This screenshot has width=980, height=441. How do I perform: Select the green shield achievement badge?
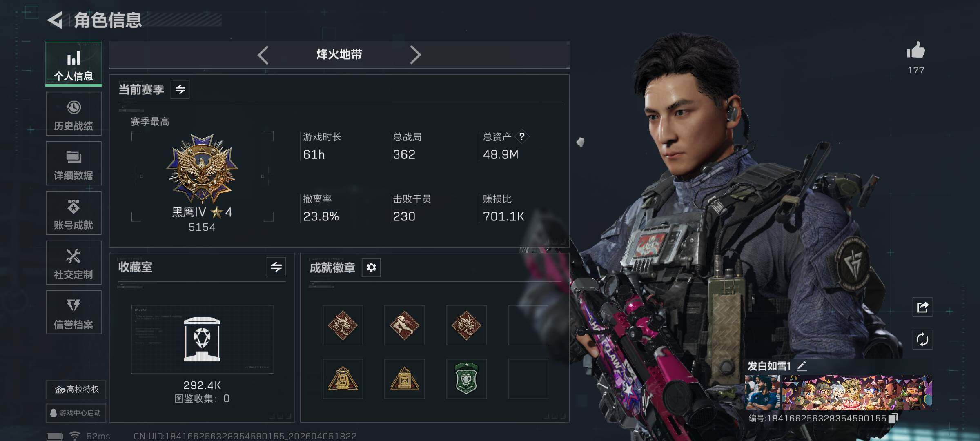pyautogui.click(x=466, y=379)
